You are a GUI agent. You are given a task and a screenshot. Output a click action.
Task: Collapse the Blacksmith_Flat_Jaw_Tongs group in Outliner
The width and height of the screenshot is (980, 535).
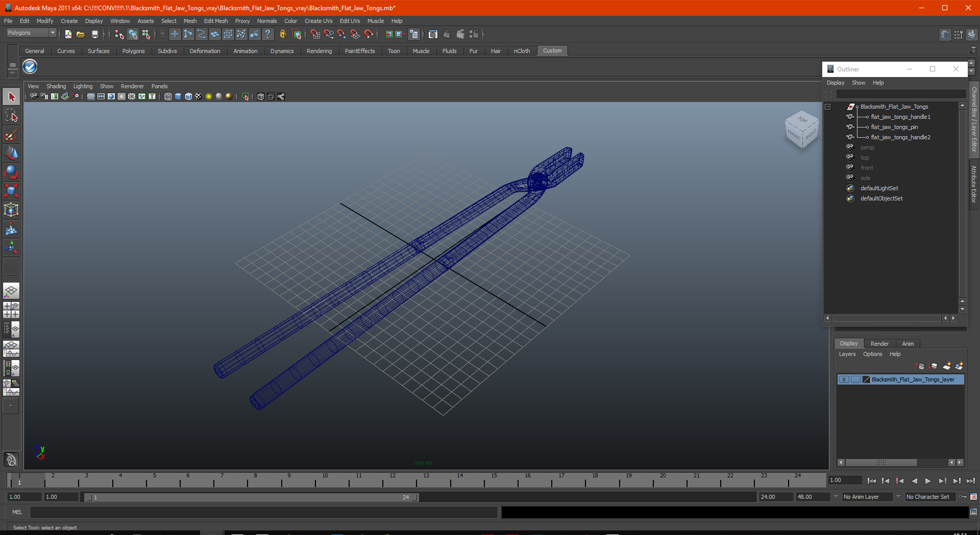click(x=827, y=107)
